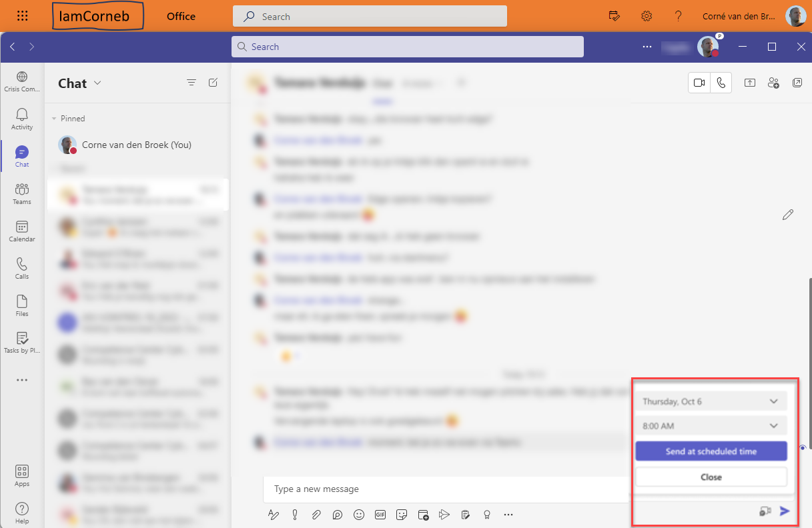812x528 pixels.
Task: Open Praise badge icon
Action: coord(487,515)
